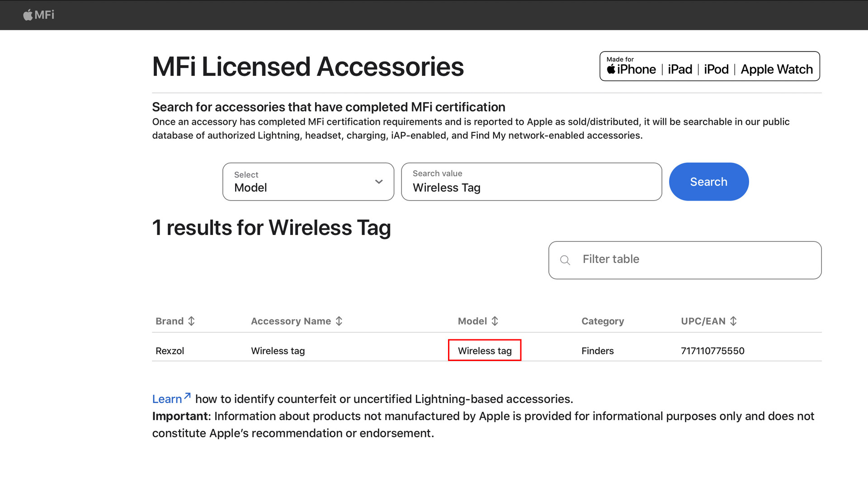The image size is (868, 478).
Task: Click the UPC value 717110775550
Action: point(712,351)
